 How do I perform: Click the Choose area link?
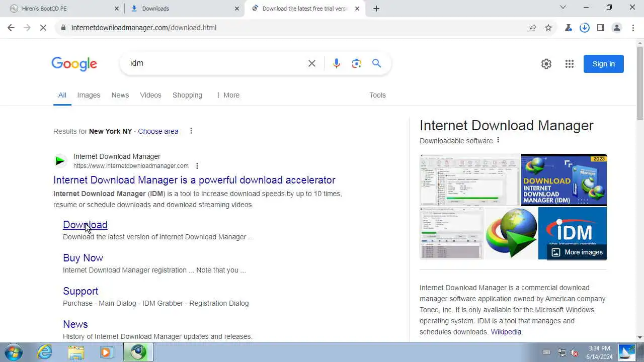pos(158,131)
